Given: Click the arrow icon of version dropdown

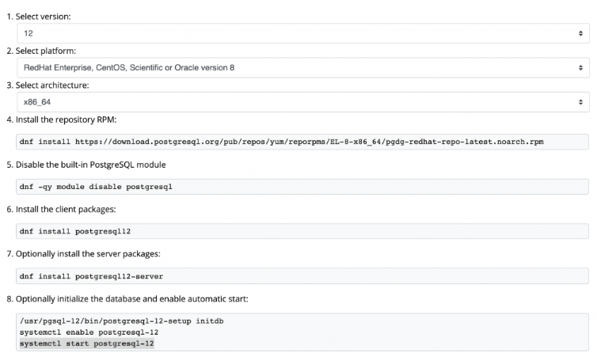Looking at the screenshot, I should click(580, 33).
